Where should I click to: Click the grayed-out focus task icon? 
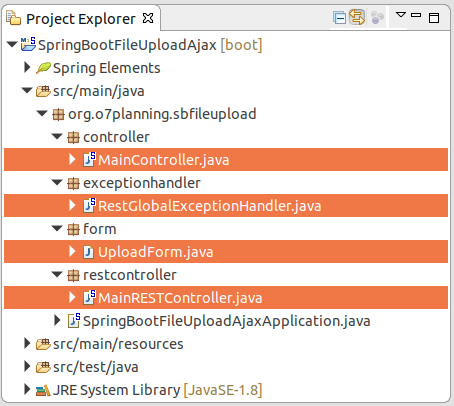(x=377, y=18)
